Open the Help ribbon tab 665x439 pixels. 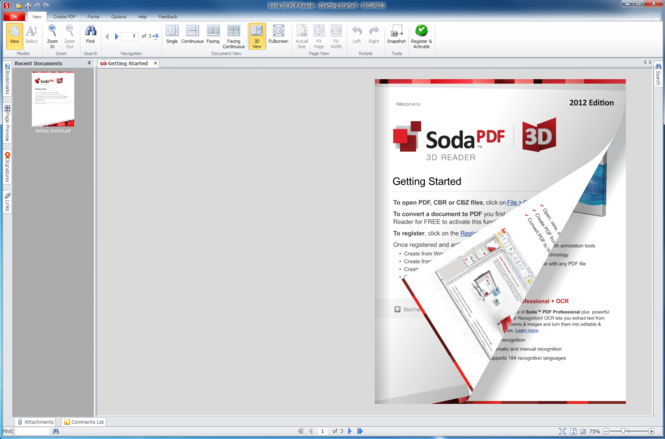tap(142, 17)
